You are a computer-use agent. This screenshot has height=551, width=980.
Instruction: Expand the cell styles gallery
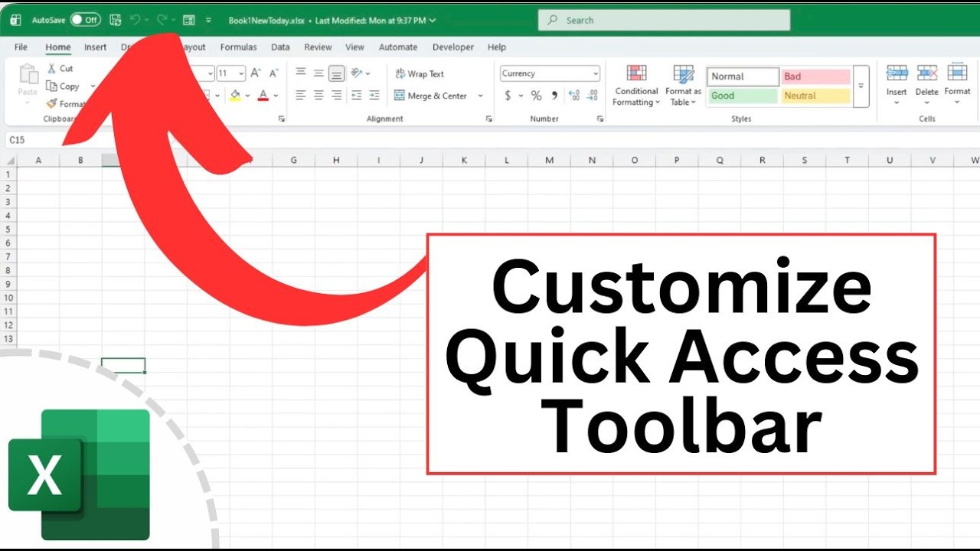[x=861, y=86]
